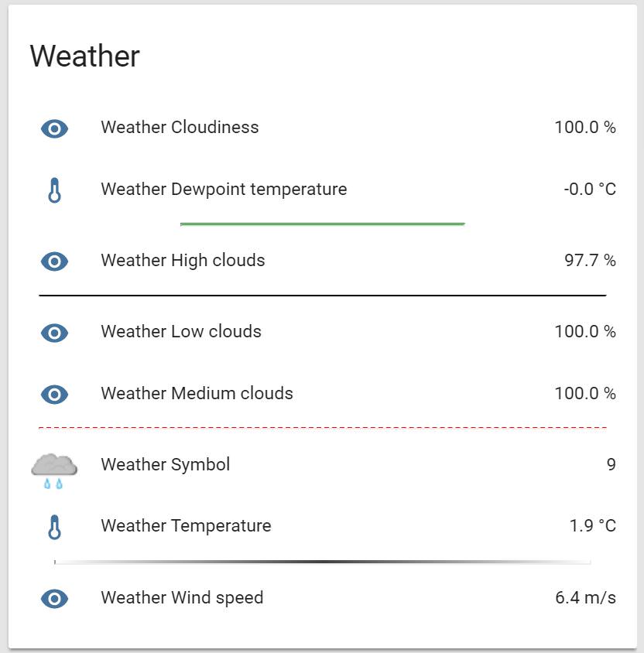Select the Weather High clouds label

(183, 261)
